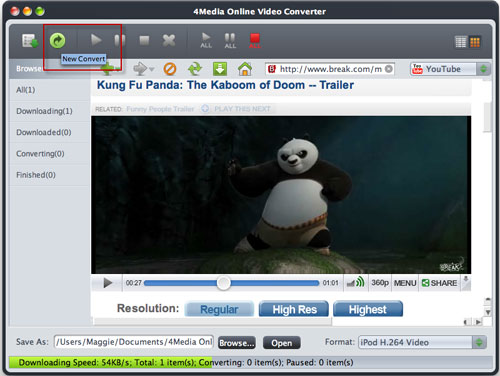Click the Kung Fu Panda trailer title
500x376 pixels.
[225, 85]
